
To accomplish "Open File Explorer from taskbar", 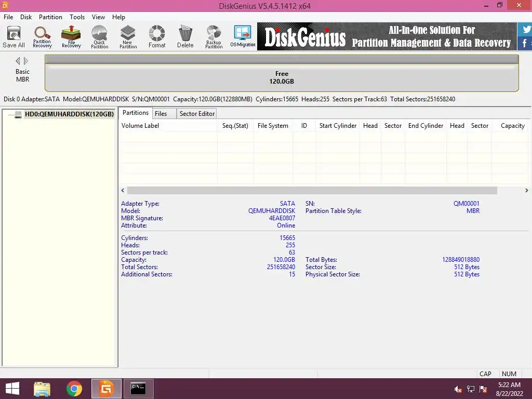I will click(42, 389).
